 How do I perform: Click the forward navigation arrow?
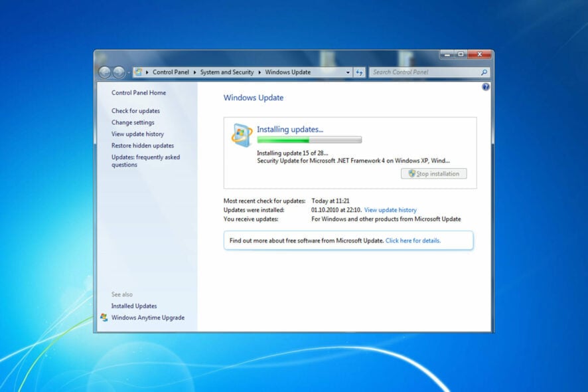[x=119, y=72]
